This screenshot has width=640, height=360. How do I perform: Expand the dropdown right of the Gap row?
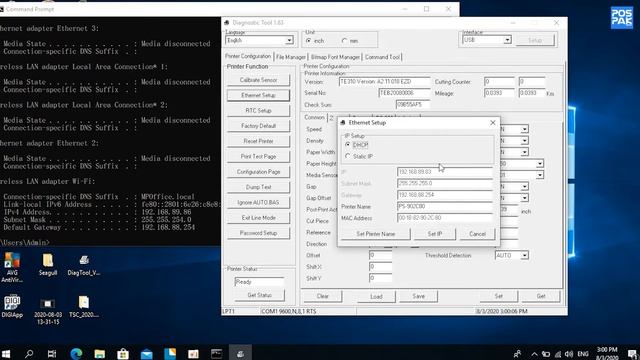(524, 187)
